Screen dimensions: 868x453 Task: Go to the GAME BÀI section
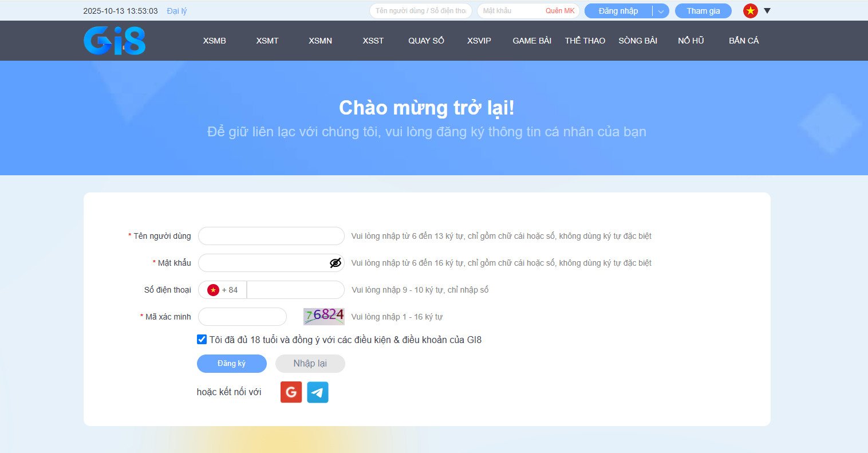(531, 41)
